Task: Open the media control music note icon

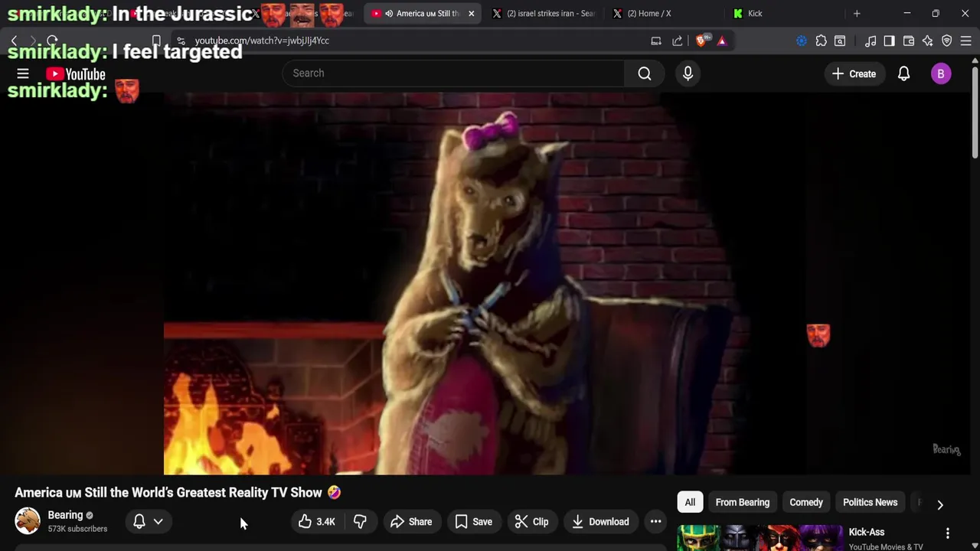Action: tap(871, 41)
